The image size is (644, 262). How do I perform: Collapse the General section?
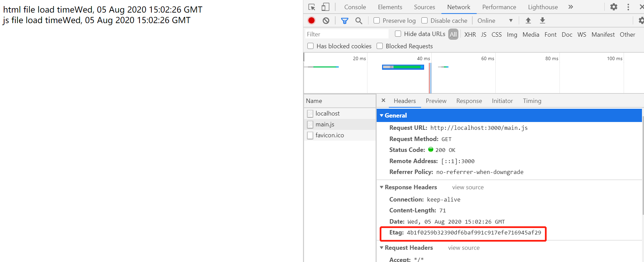click(x=382, y=116)
